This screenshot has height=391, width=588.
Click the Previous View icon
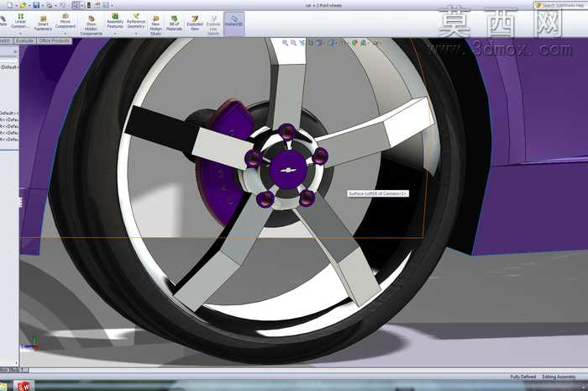[x=302, y=43]
